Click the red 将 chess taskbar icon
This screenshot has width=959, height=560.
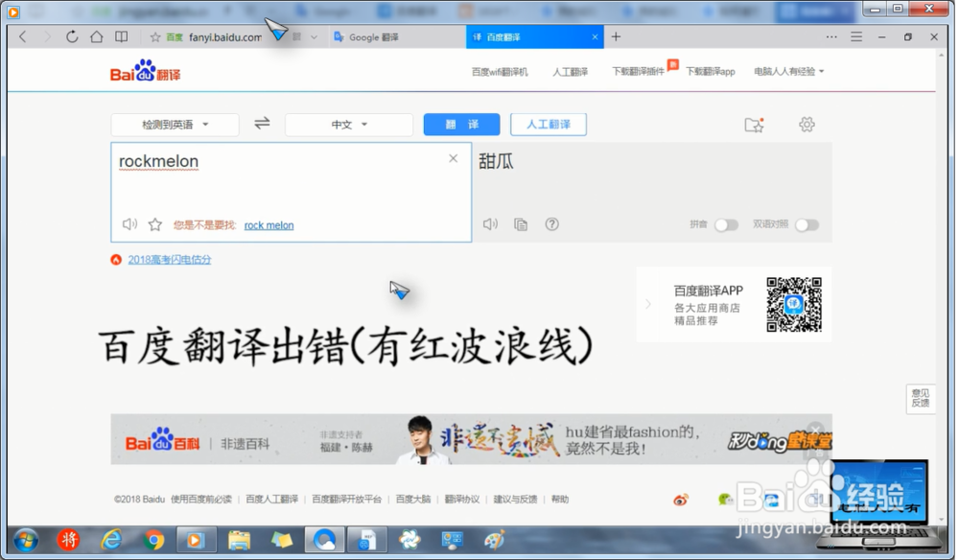pyautogui.click(x=68, y=540)
